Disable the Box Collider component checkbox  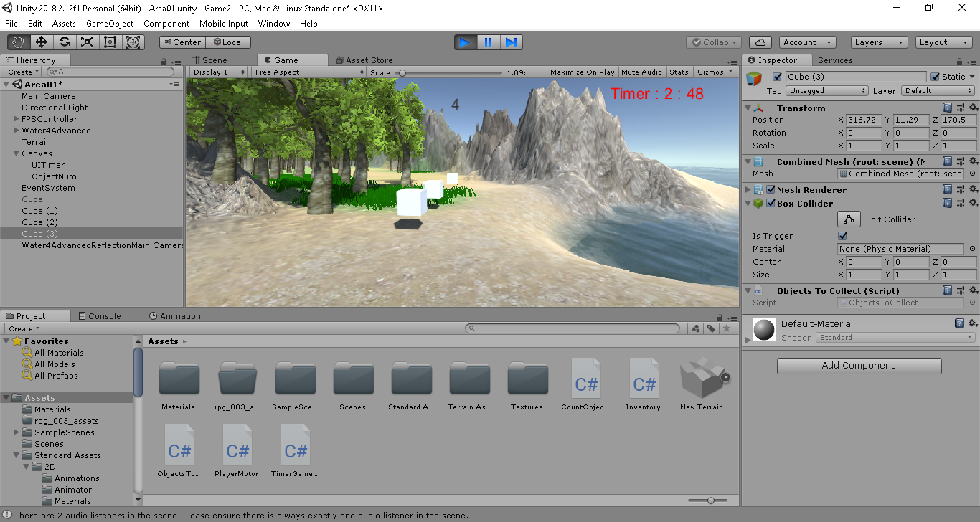click(771, 203)
